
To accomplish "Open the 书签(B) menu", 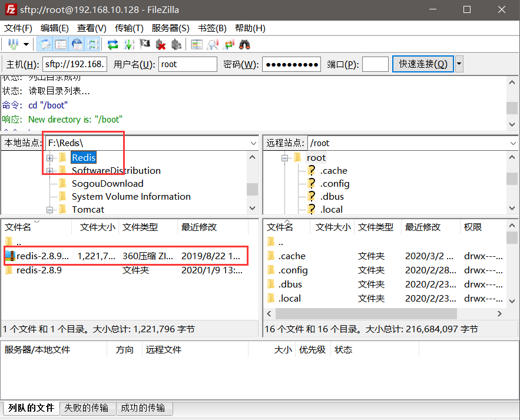I will click(x=212, y=28).
